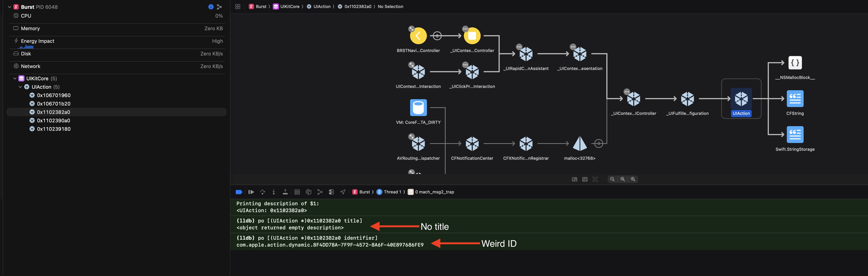
Task: Open the related items grid icon in jump bar
Action: (x=238, y=6)
